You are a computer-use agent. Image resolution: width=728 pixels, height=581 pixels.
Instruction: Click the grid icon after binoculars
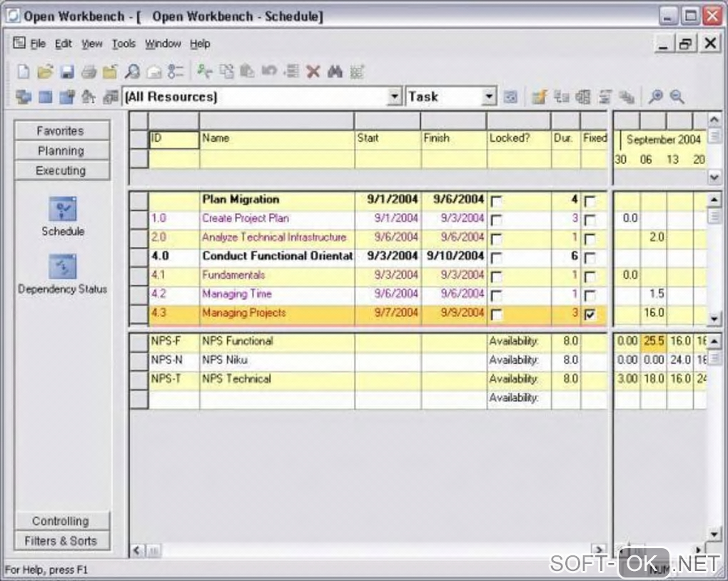point(357,71)
